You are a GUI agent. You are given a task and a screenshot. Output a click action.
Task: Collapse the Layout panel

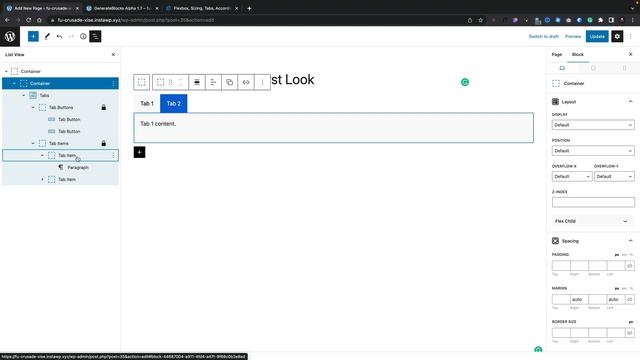pyautogui.click(x=630, y=102)
